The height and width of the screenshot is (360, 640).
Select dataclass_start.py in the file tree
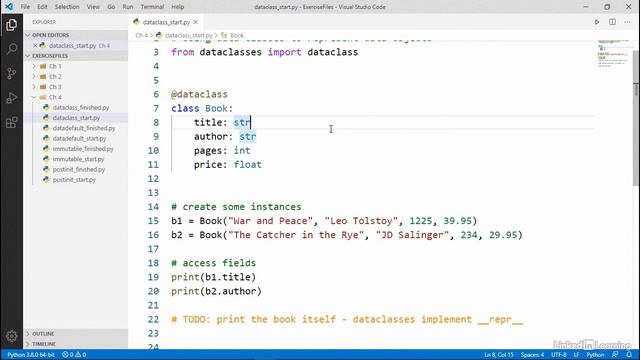pyautogui.click(x=76, y=118)
